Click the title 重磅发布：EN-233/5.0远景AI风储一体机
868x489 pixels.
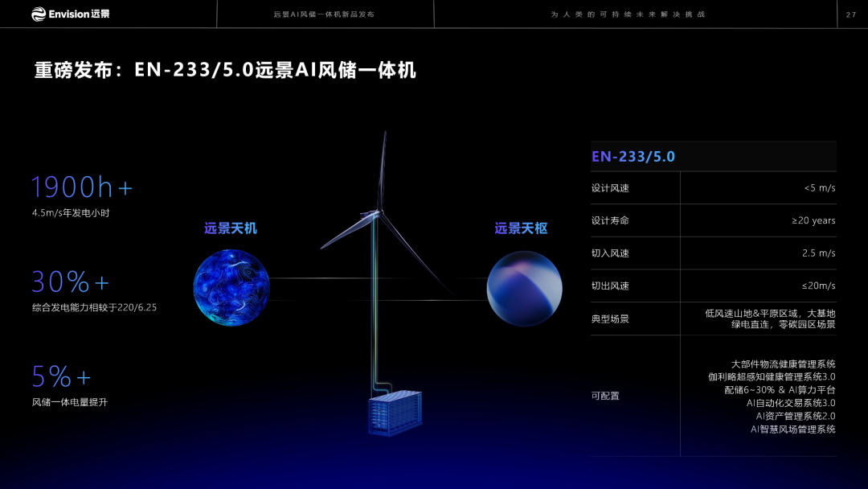pyautogui.click(x=225, y=70)
